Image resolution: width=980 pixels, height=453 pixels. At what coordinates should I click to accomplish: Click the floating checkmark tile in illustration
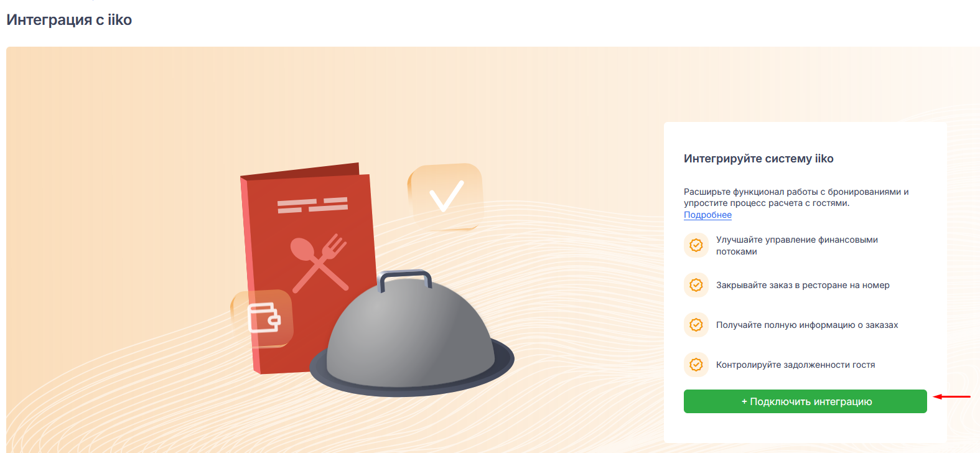click(446, 196)
